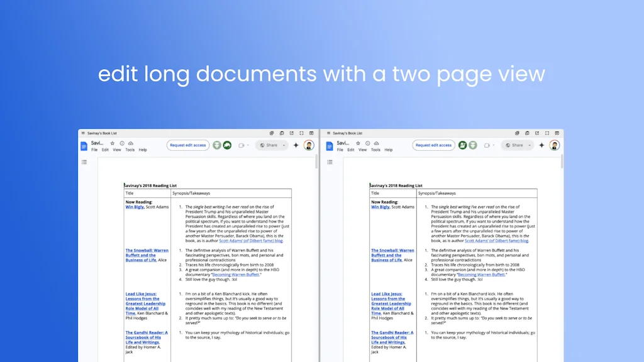Star the document in the right window

coord(358,143)
